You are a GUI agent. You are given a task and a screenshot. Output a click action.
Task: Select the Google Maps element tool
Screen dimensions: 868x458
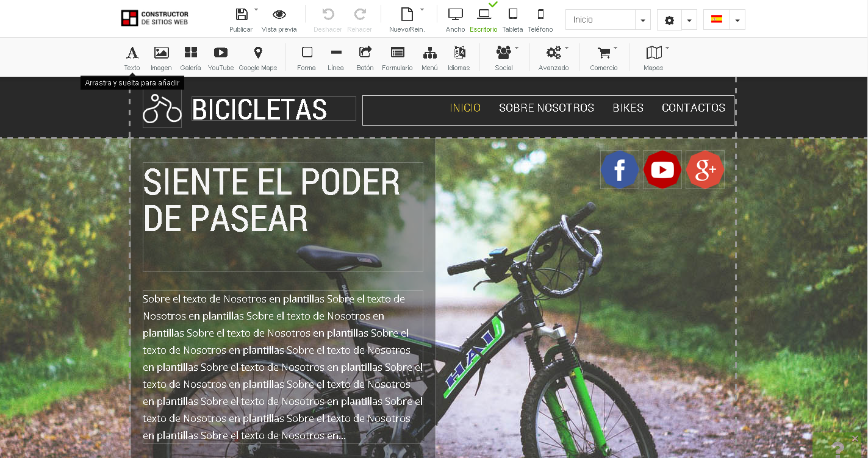tap(258, 59)
